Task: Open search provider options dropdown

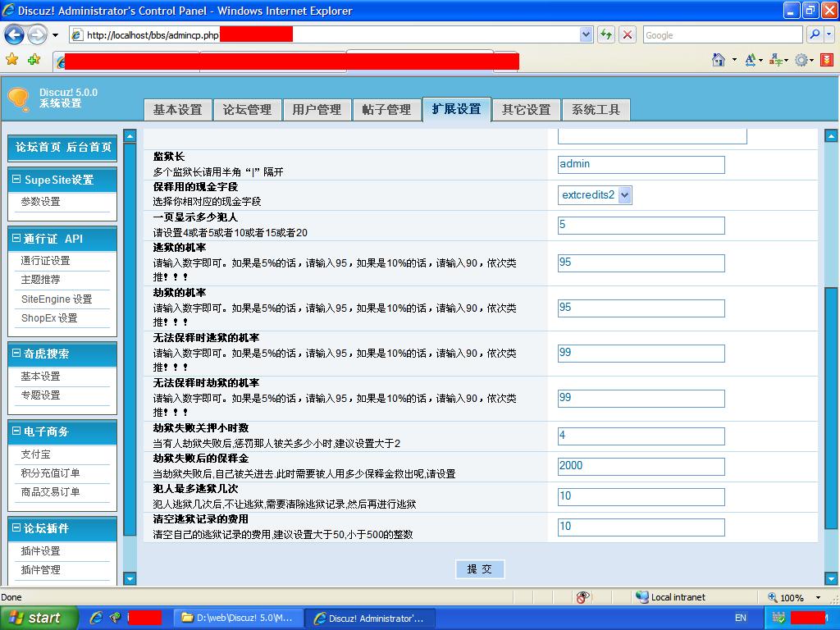Action: click(829, 34)
